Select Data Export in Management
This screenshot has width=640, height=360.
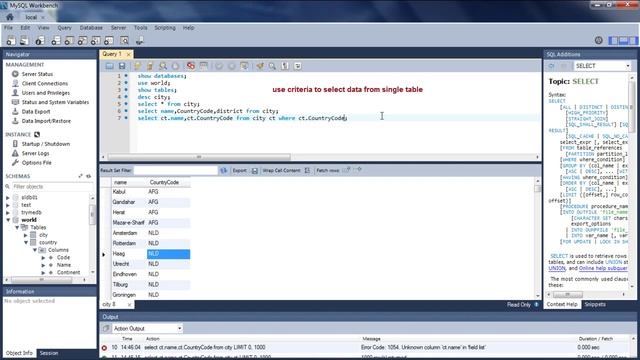pos(36,111)
